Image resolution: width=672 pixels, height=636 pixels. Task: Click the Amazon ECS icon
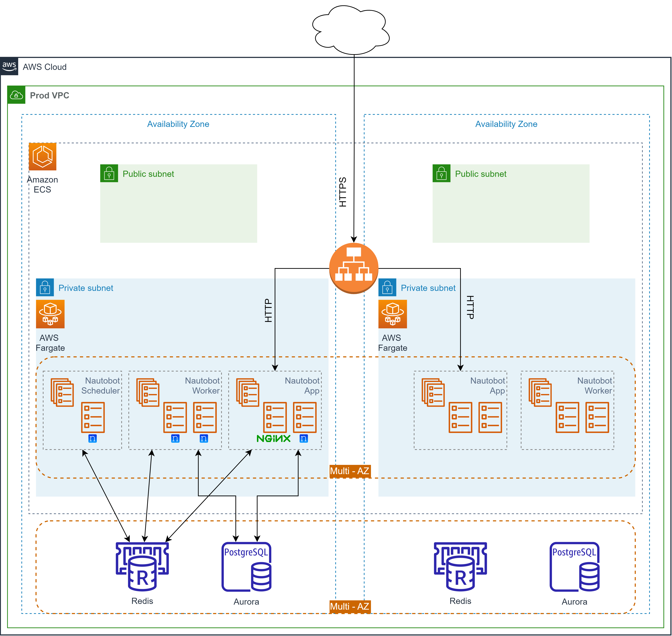pyautogui.click(x=42, y=156)
